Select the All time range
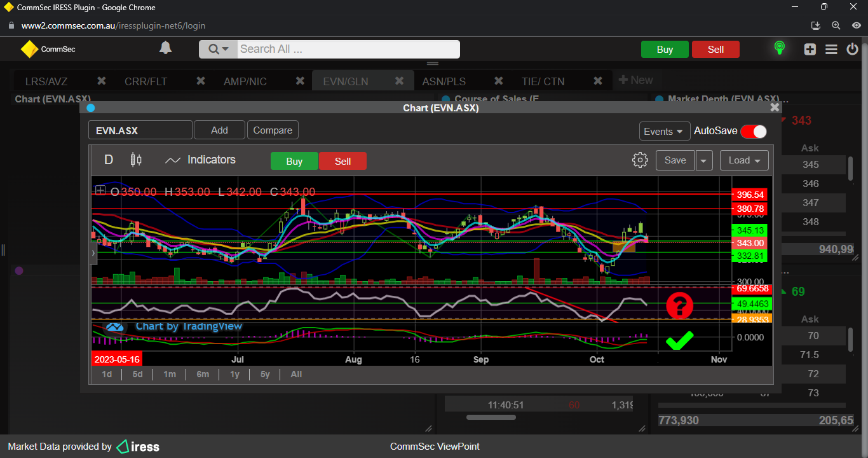 [x=296, y=374]
